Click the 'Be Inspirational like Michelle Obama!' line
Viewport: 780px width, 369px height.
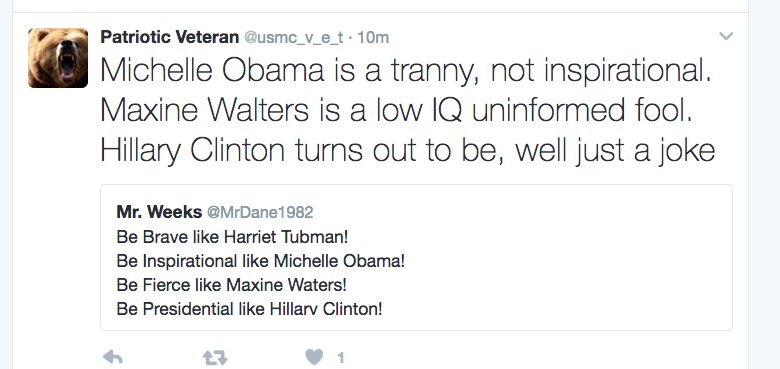click(x=261, y=261)
